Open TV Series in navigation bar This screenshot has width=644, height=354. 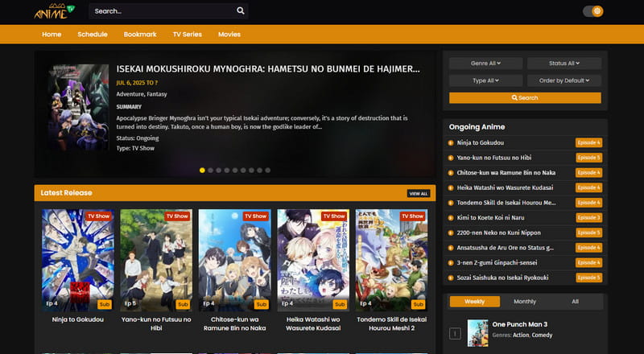pos(188,35)
